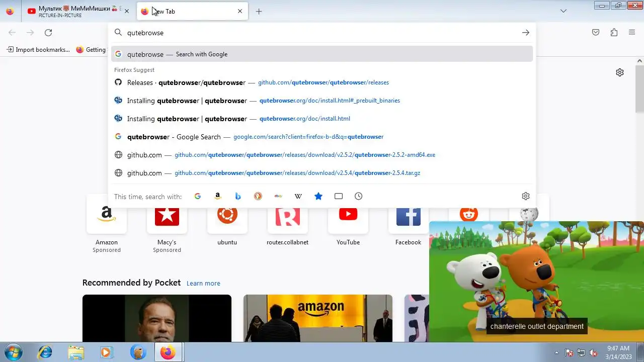Click the address bar containing qutebrowse
This screenshot has height=362, width=644.
[322, 33]
